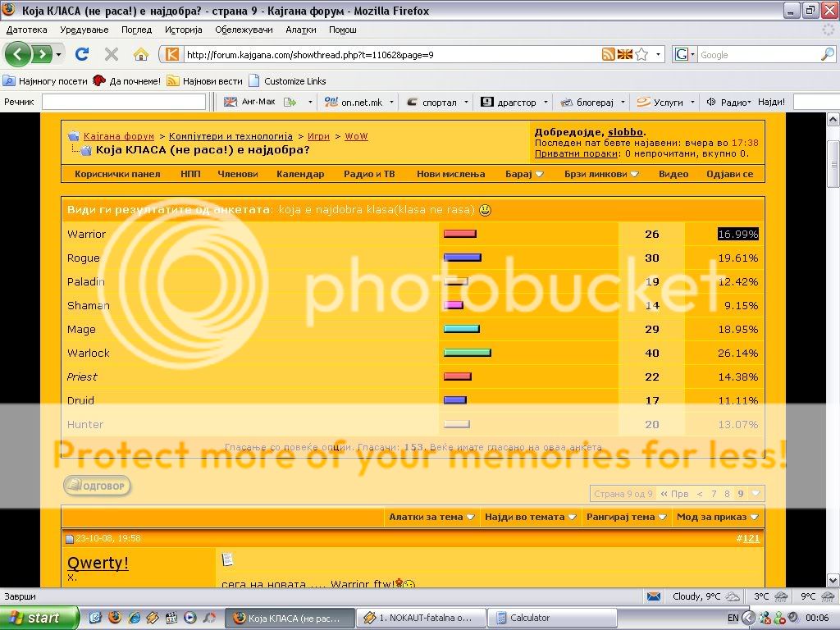Reload the current forum page
This screenshot has width=840, height=630.
click(81, 54)
